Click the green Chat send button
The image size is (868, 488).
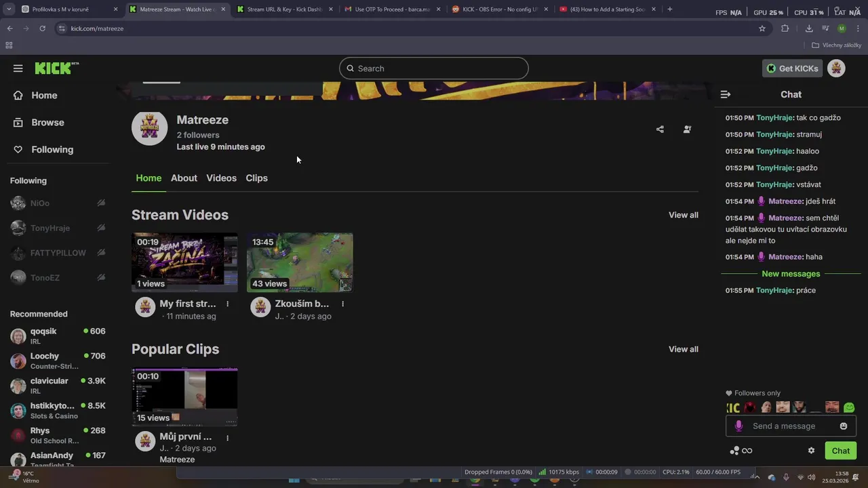click(840, 451)
